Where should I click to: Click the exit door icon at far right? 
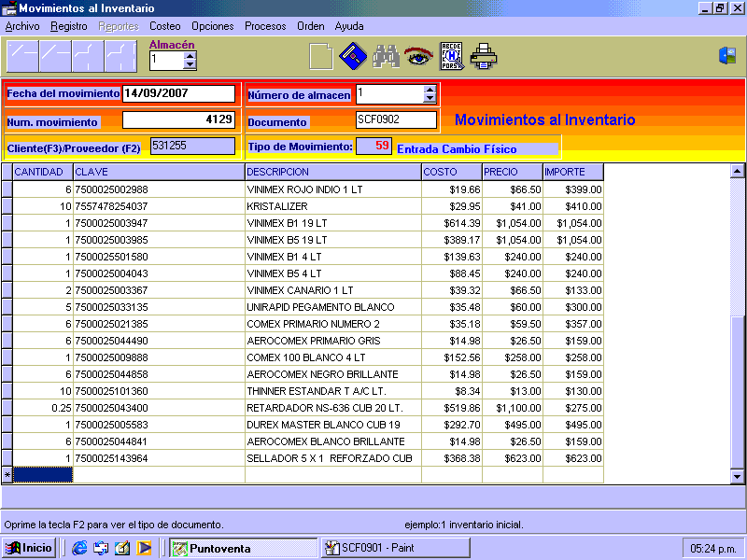click(x=726, y=56)
